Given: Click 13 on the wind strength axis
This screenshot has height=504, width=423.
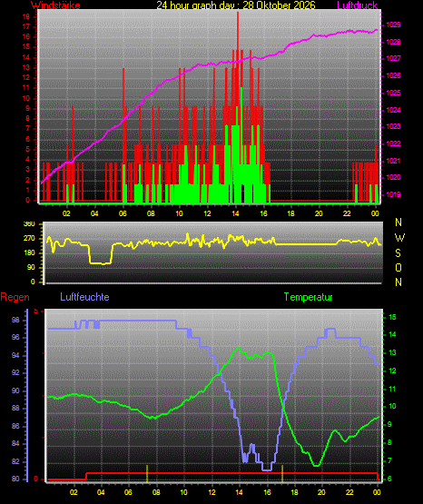Looking at the screenshot, I should (x=26, y=67).
